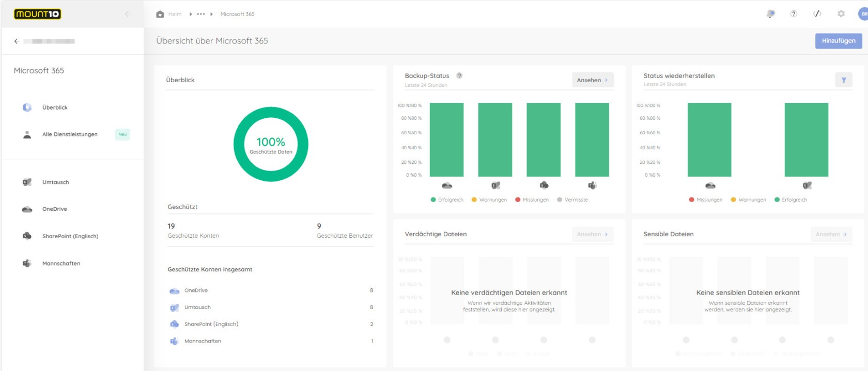This screenshot has height=371, width=868.
Task: Collapse the sidebar using the chevron arrow
Action: [x=127, y=14]
